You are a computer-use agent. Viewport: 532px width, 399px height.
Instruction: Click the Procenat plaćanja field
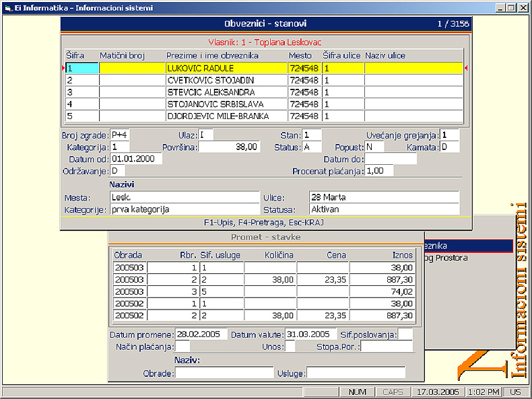[379, 171]
